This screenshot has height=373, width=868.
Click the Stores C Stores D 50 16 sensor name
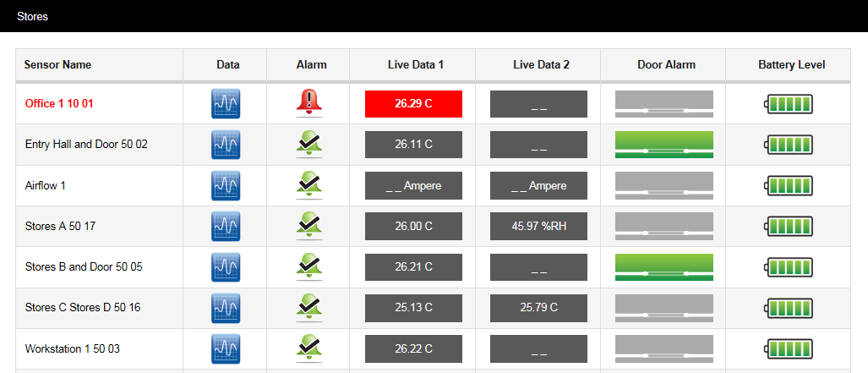83,308
